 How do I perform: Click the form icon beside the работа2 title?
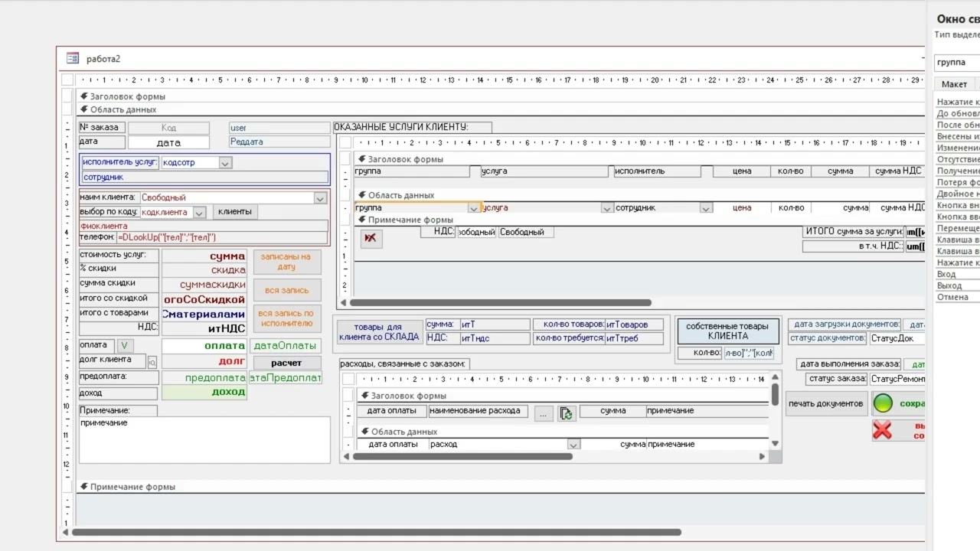(x=73, y=58)
